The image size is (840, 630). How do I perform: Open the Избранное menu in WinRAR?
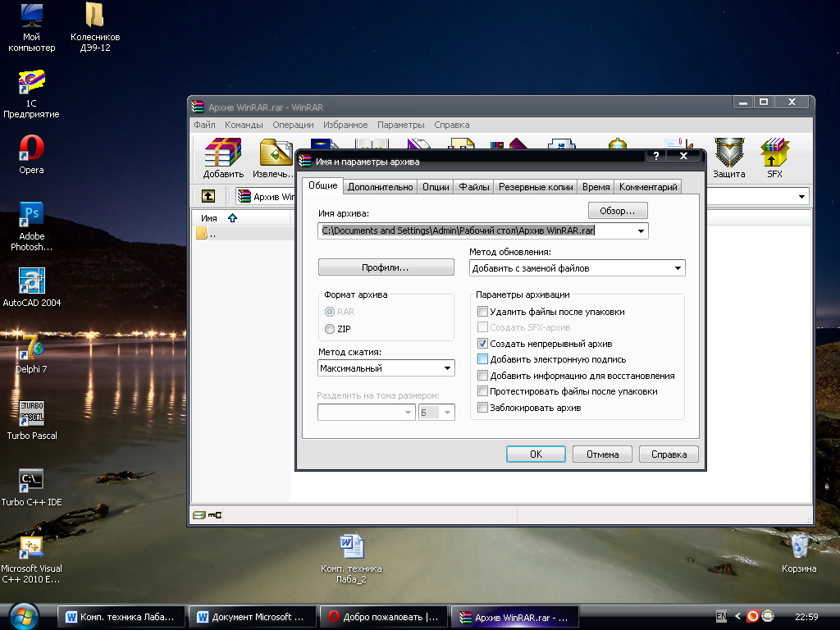[345, 125]
